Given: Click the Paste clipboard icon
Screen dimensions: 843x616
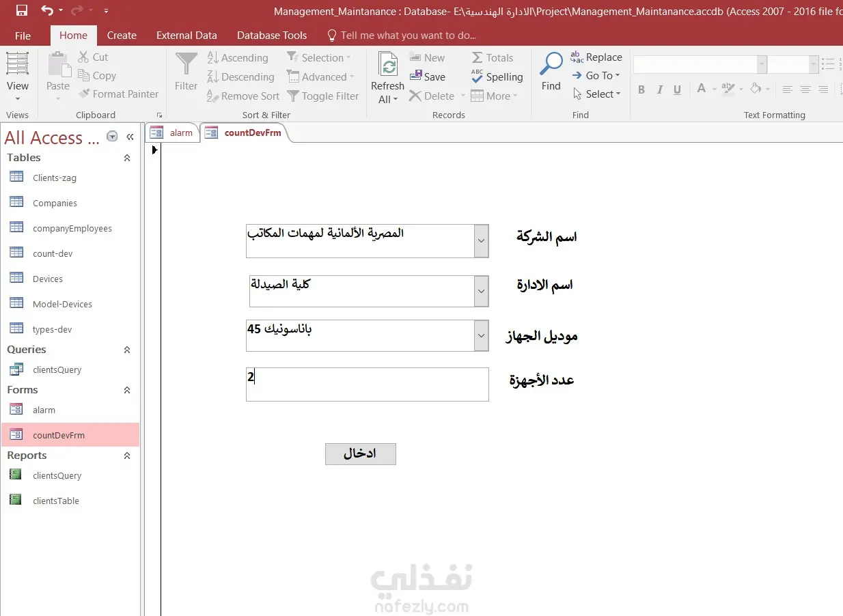Looking at the screenshot, I should pos(58,64).
